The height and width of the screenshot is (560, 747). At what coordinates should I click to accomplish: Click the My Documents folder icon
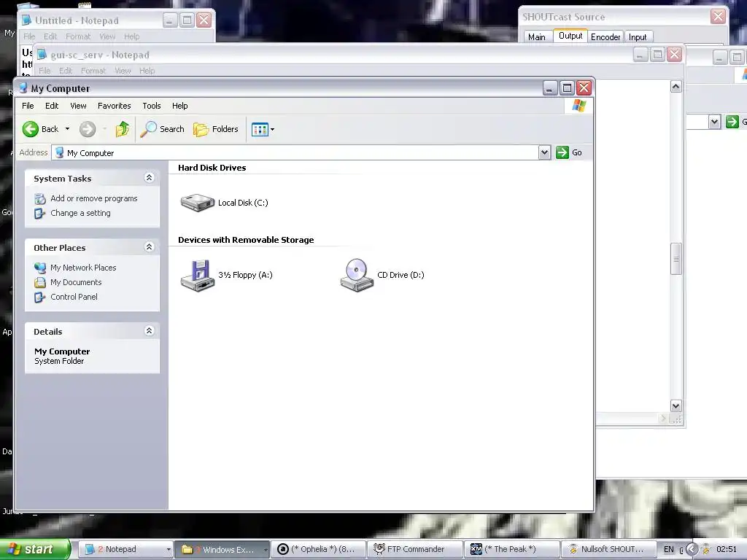[40, 283]
